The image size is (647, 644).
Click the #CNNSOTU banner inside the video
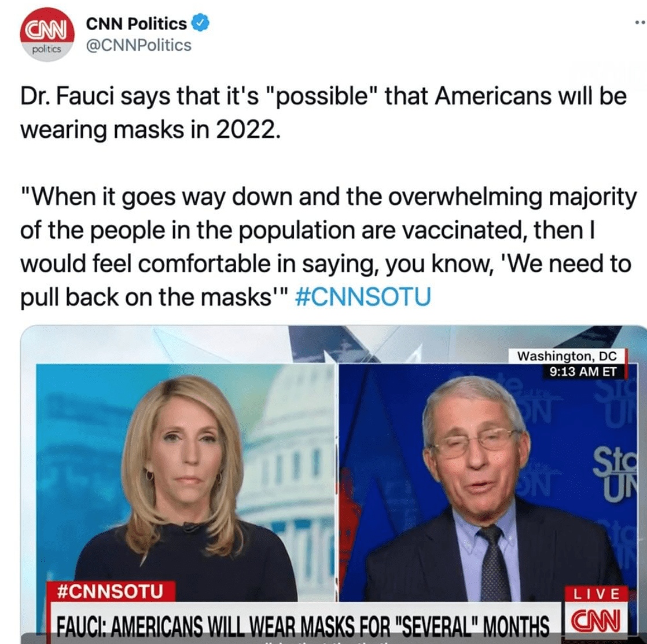pyautogui.click(x=110, y=591)
